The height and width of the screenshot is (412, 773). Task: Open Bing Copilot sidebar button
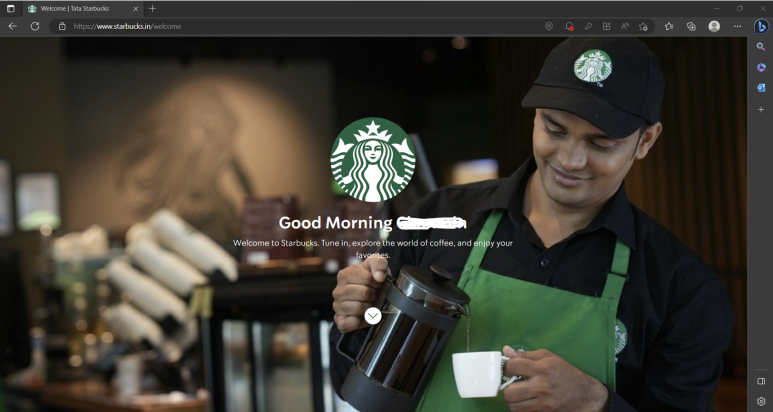[761, 26]
